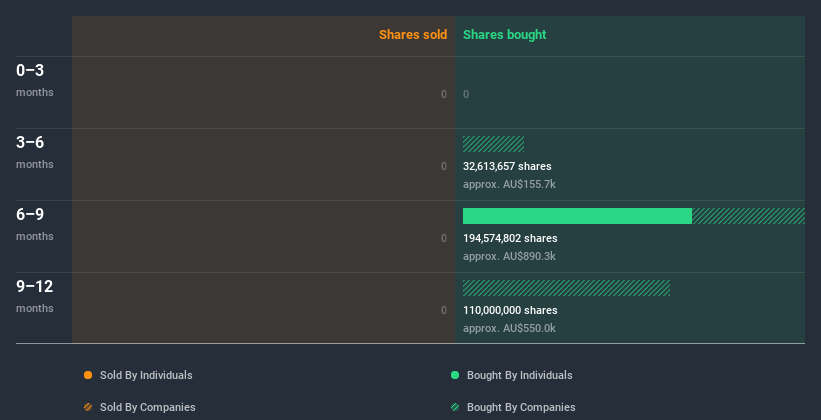
Task: Click the Shares sold column header
Action: tap(413, 35)
